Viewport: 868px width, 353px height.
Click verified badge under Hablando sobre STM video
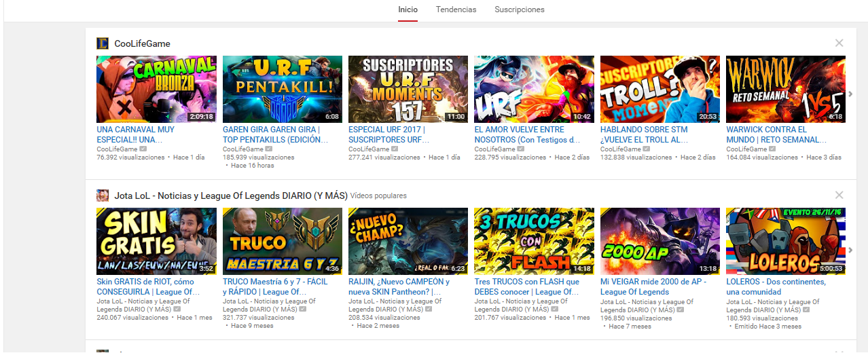click(647, 149)
